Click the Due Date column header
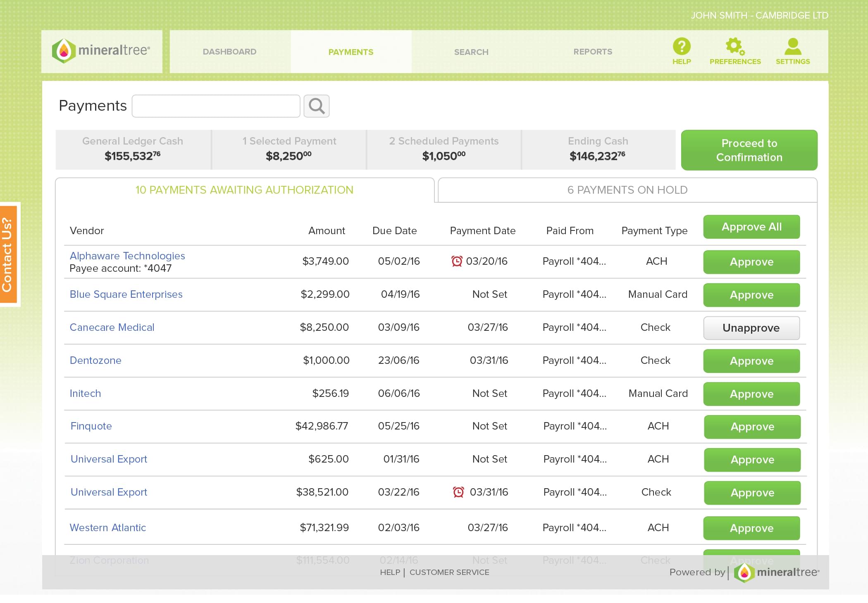Image resolution: width=868 pixels, height=603 pixels. 395,230
